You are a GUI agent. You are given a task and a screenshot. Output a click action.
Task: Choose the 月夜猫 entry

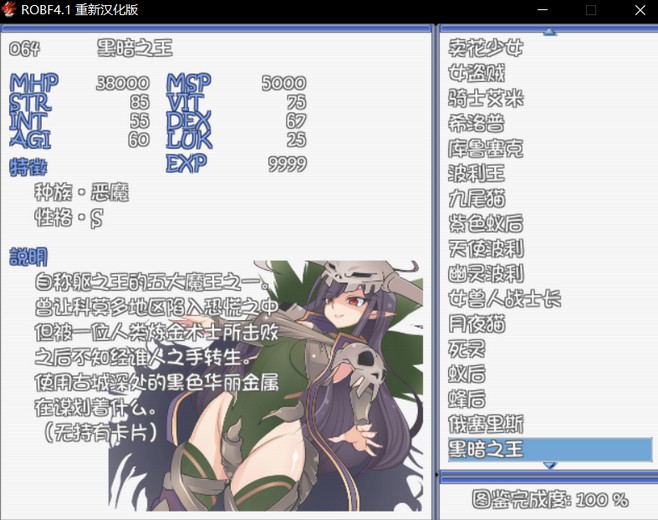(476, 324)
